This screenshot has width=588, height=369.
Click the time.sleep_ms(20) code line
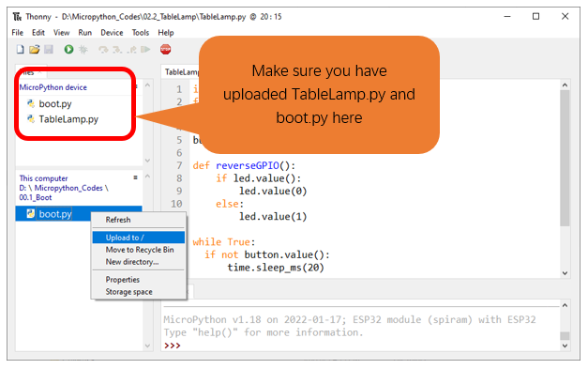[x=276, y=268]
